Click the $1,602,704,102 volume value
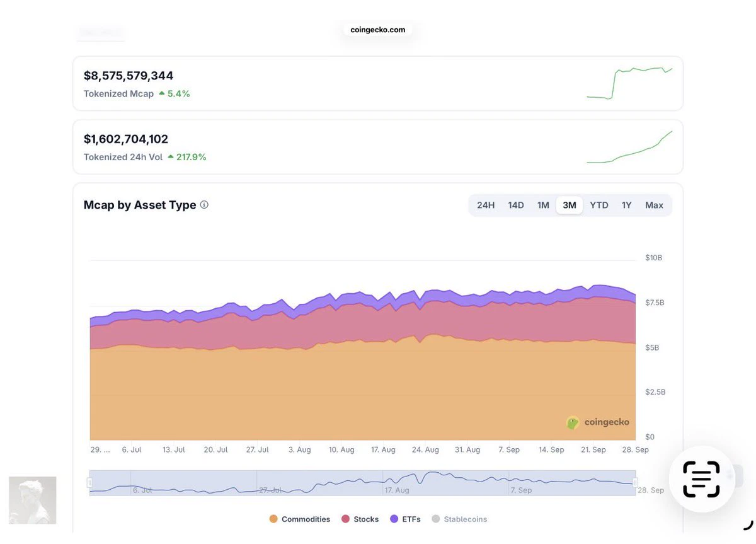Viewport: 756px width, 544px height. (x=126, y=139)
